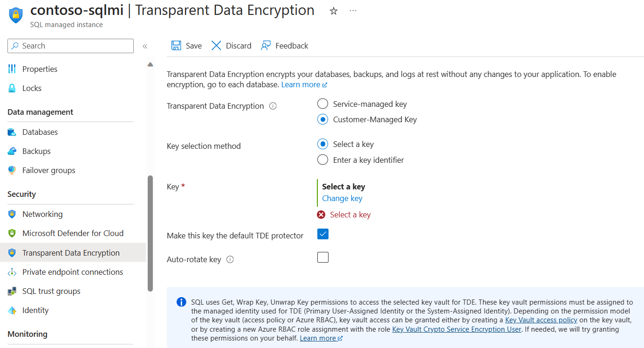644x348 pixels.
Task: Uncheck default TDE protector option
Action: tap(322, 234)
